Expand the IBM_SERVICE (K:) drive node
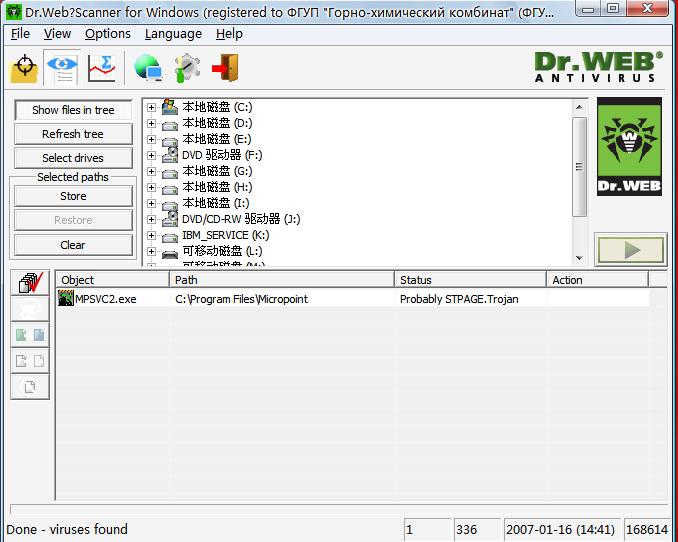 151,235
